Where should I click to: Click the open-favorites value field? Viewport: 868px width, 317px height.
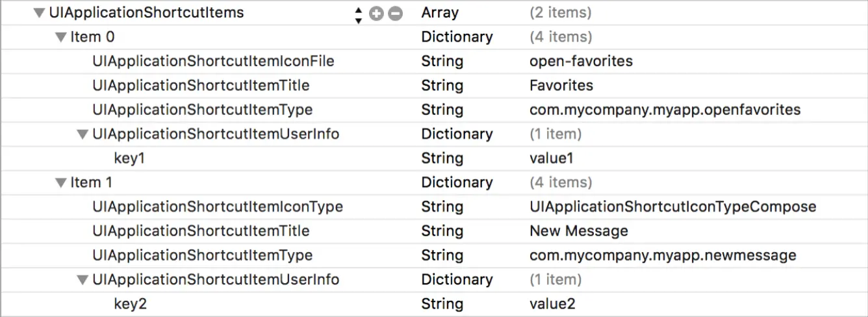[581, 62]
